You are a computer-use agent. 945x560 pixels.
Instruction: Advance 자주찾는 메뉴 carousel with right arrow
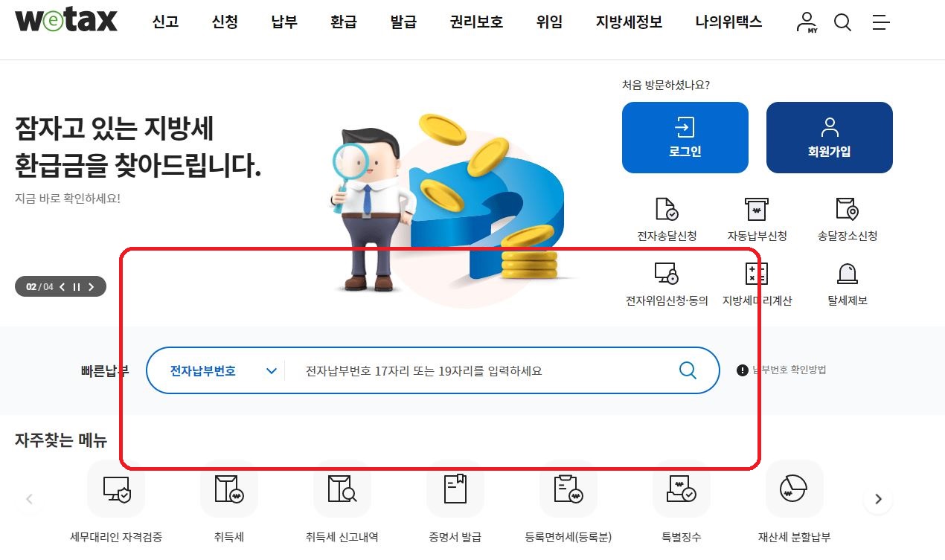point(878,499)
